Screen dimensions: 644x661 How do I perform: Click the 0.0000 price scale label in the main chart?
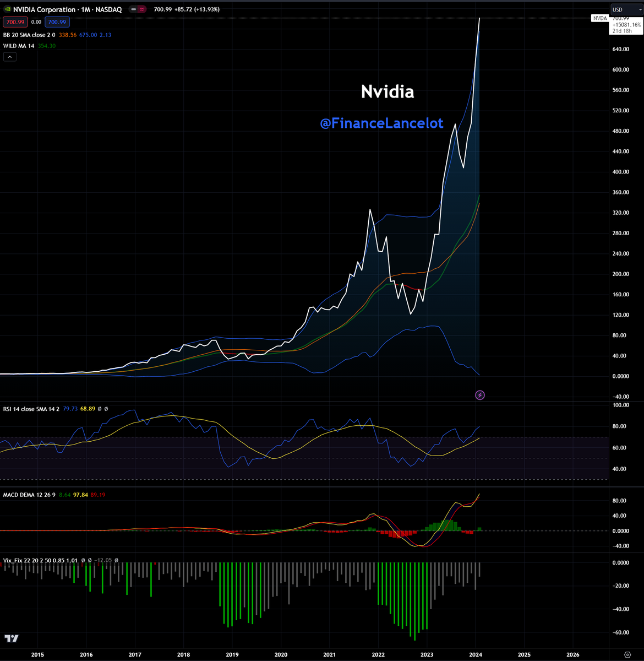point(620,376)
